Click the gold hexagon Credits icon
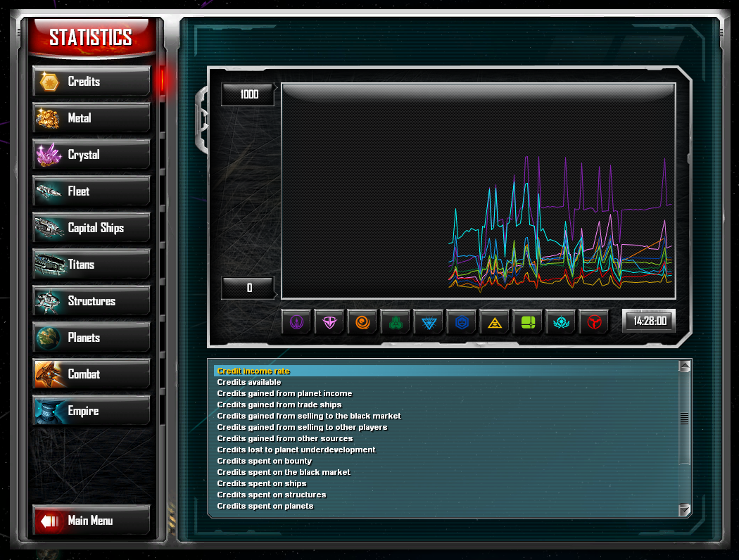 [49, 82]
